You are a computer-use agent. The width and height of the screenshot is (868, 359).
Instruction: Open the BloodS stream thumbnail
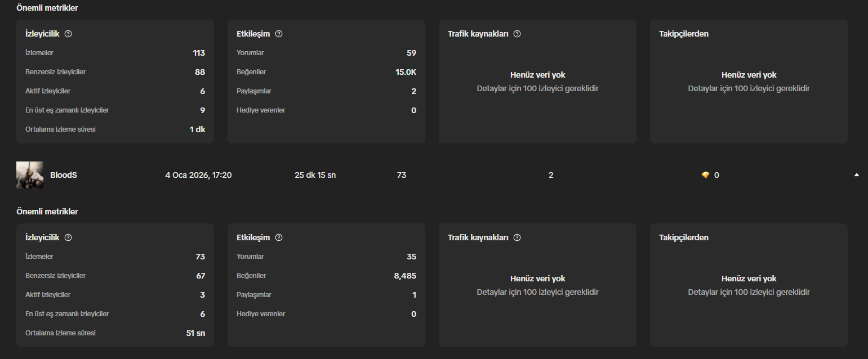pos(30,175)
